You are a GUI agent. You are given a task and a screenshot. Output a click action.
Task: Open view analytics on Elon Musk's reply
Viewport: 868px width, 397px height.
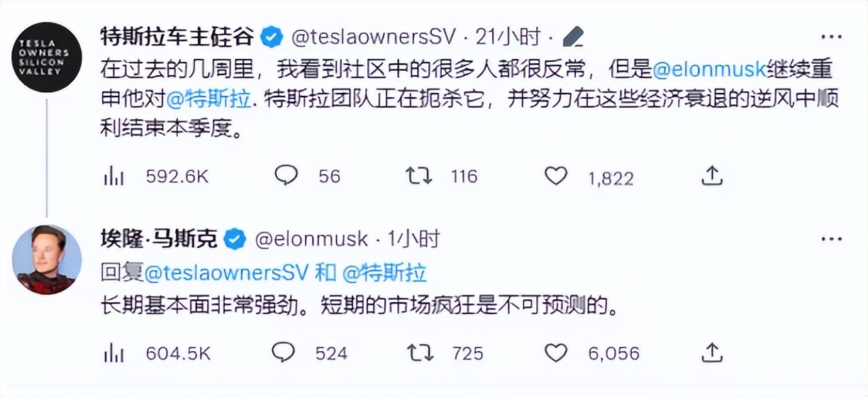(x=113, y=352)
